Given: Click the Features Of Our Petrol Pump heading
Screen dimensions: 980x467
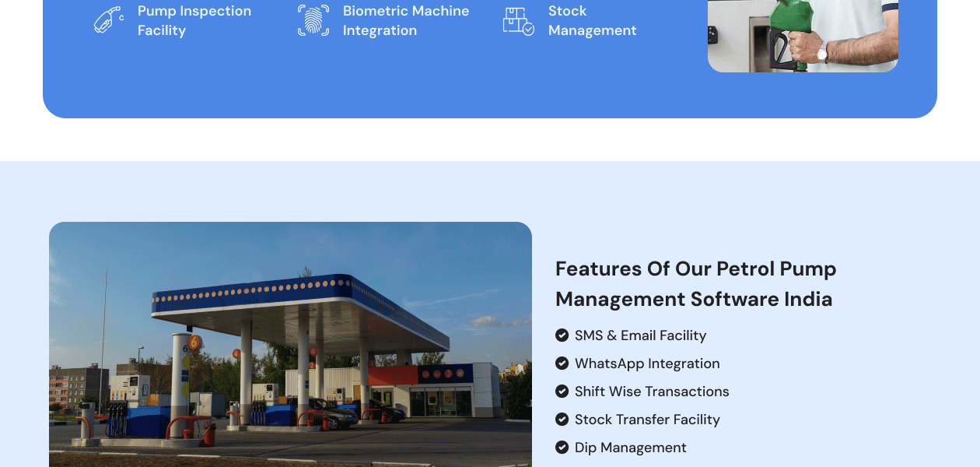Looking at the screenshot, I should point(695,284).
